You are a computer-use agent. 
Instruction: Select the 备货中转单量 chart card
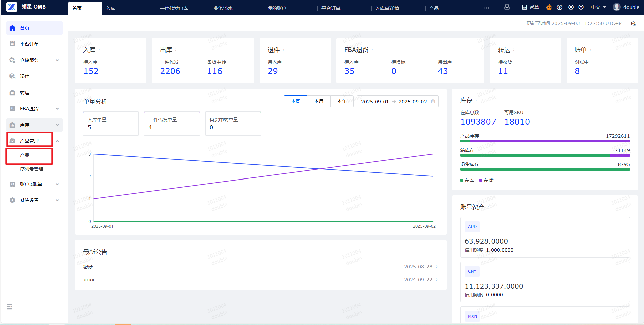coord(233,124)
